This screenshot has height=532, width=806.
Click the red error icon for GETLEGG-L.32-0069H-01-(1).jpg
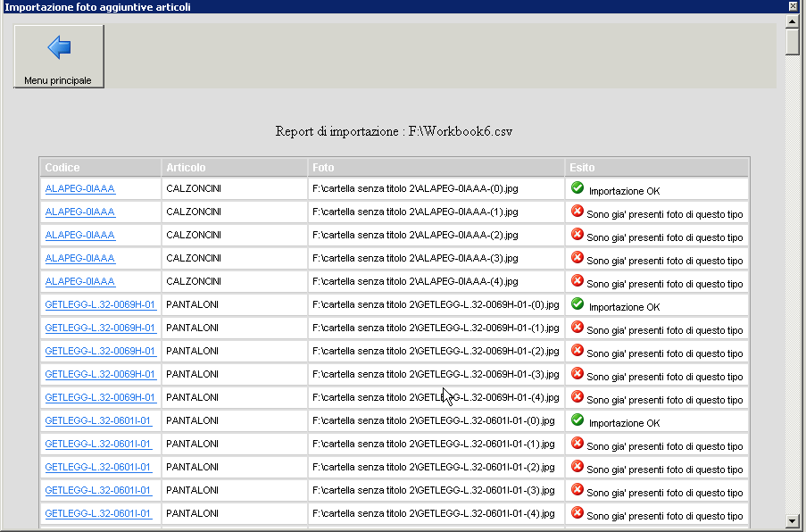(x=577, y=327)
